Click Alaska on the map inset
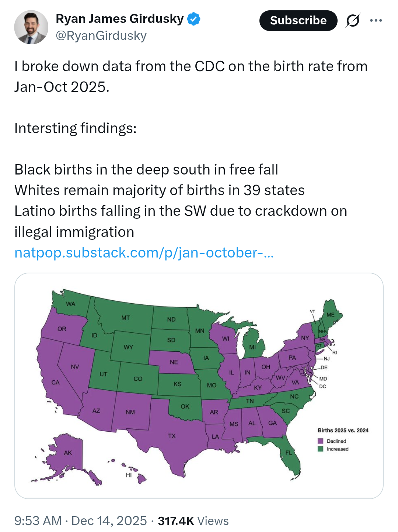Screen dimensions: 398x532 (x=68, y=453)
